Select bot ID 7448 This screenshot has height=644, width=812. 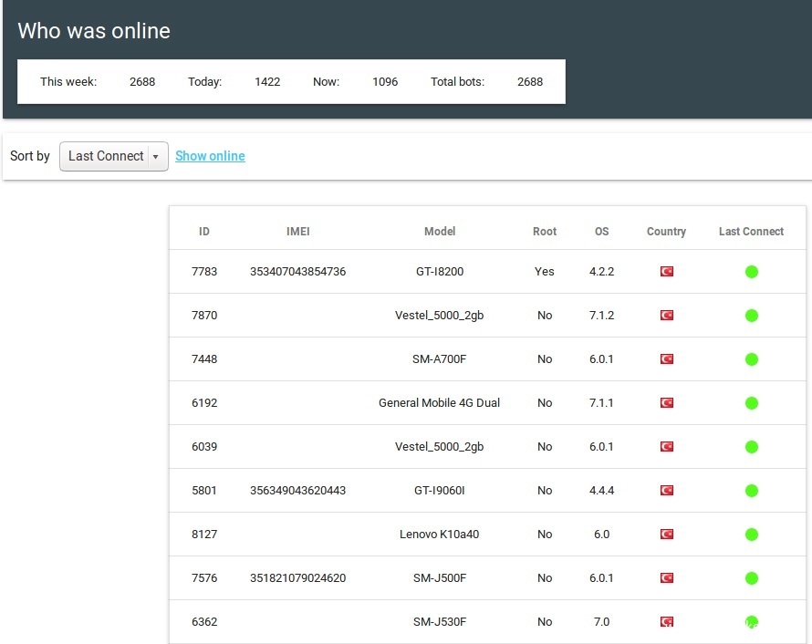pos(204,359)
